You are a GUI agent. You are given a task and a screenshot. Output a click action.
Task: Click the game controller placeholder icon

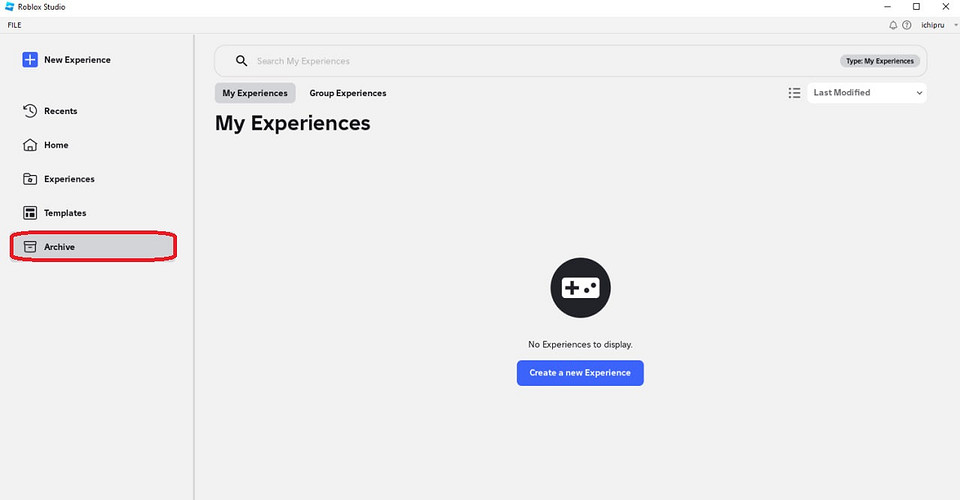click(x=580, y=288)
